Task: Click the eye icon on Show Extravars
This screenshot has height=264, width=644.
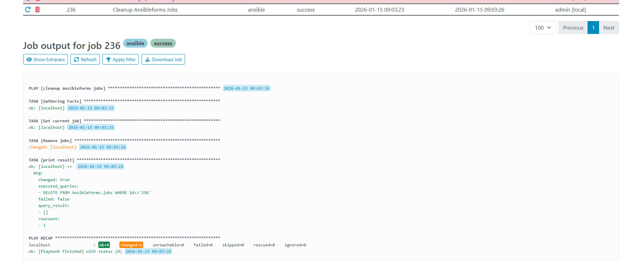Action: click(x=29, y=59)
